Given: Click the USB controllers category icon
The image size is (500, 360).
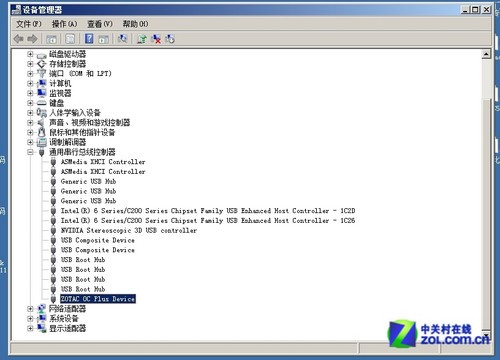Looking at the screenshot, I should (41, 152).
